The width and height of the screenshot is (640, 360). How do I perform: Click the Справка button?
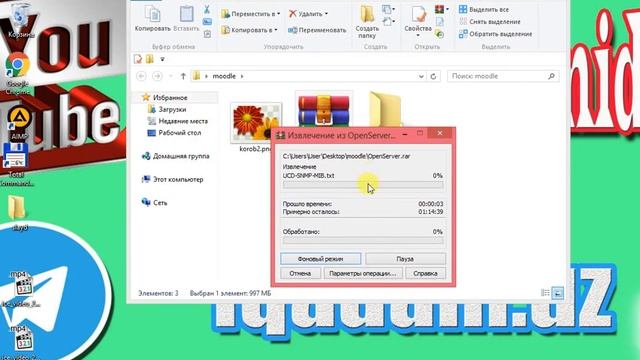tap(425, 273)
